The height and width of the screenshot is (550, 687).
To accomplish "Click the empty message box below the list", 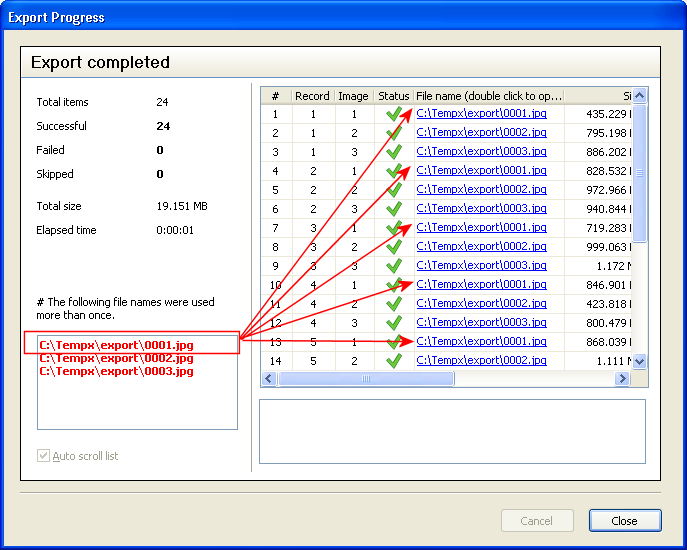I will [x=452, y=431].
